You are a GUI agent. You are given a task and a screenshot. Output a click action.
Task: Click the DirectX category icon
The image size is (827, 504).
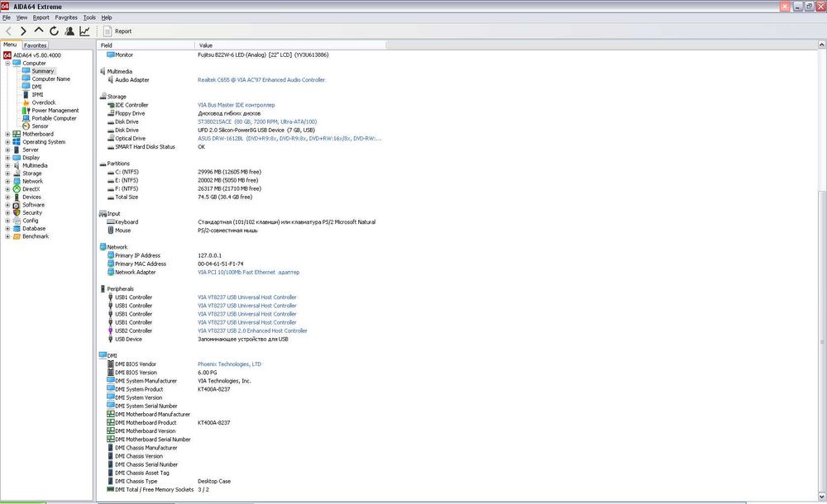tap(17, 188)
